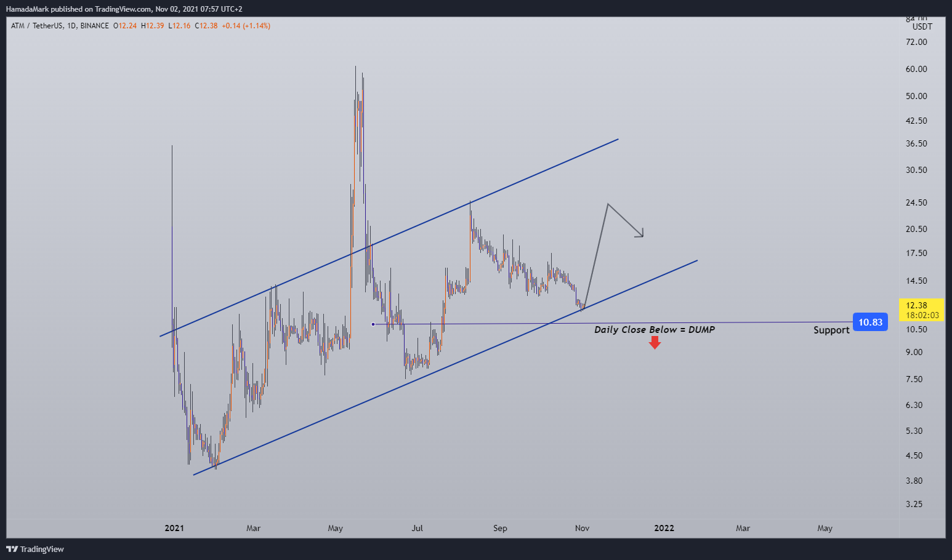The height and width of the screenshot is (560, 952).
Task: Click the yellow 12.38 current price label
Action: coord(921,310)
